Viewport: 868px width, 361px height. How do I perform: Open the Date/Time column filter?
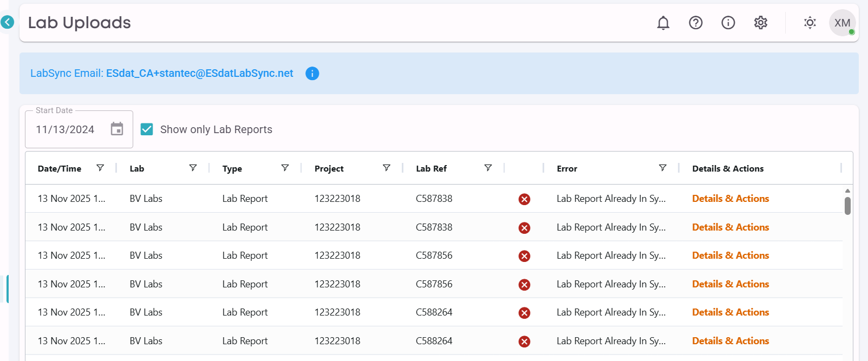pos(100,168)
